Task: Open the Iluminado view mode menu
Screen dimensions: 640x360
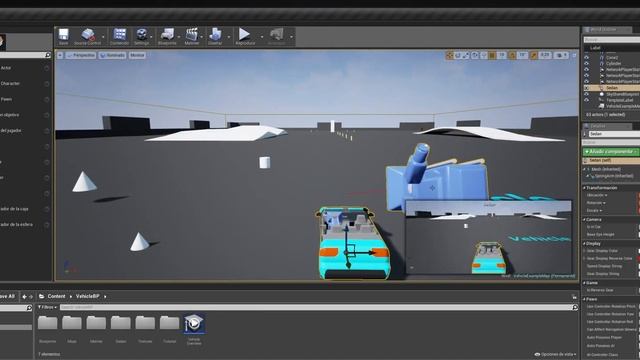Action: tap(113, 55)
